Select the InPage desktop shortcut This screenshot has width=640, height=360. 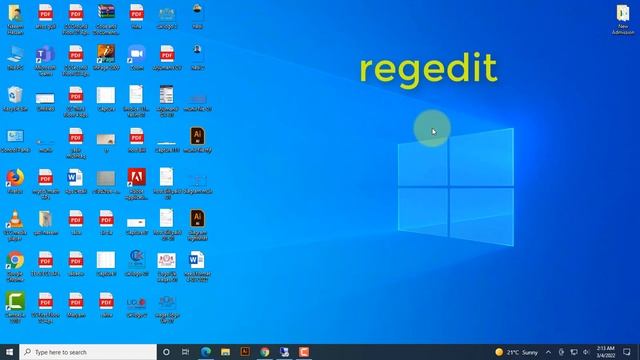pyautogui.click(x=106, y=58)
